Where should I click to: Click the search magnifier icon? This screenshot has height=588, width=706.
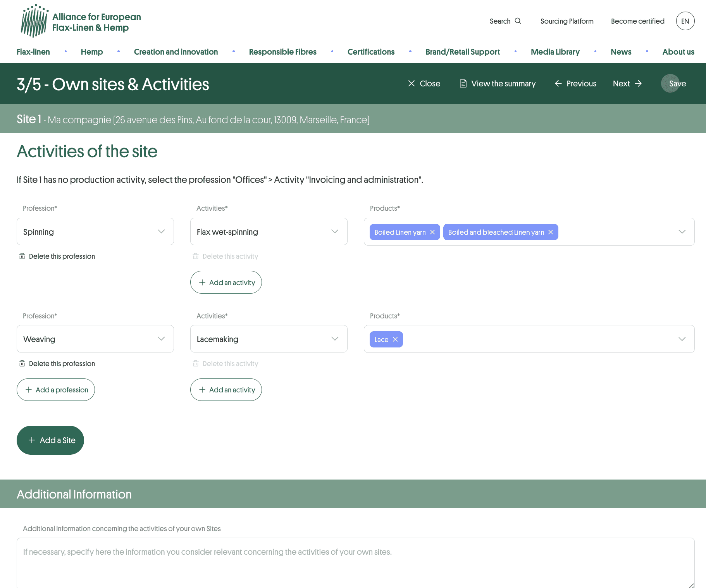click(x=518, y=21)
